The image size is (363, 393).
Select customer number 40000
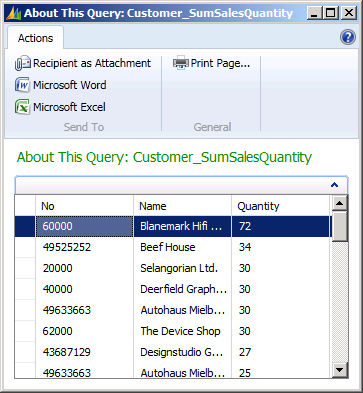tap(84, 289)
